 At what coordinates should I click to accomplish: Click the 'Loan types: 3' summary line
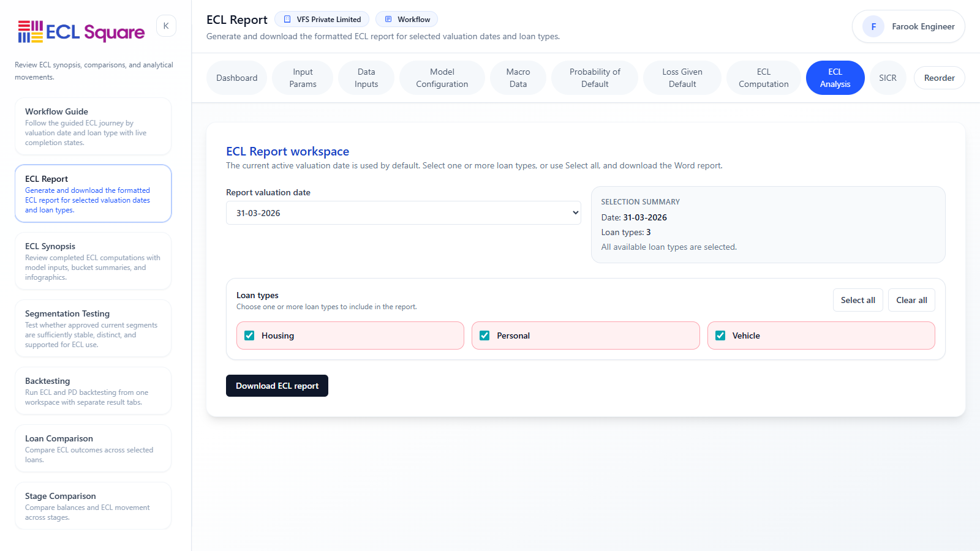coord(626,232)
